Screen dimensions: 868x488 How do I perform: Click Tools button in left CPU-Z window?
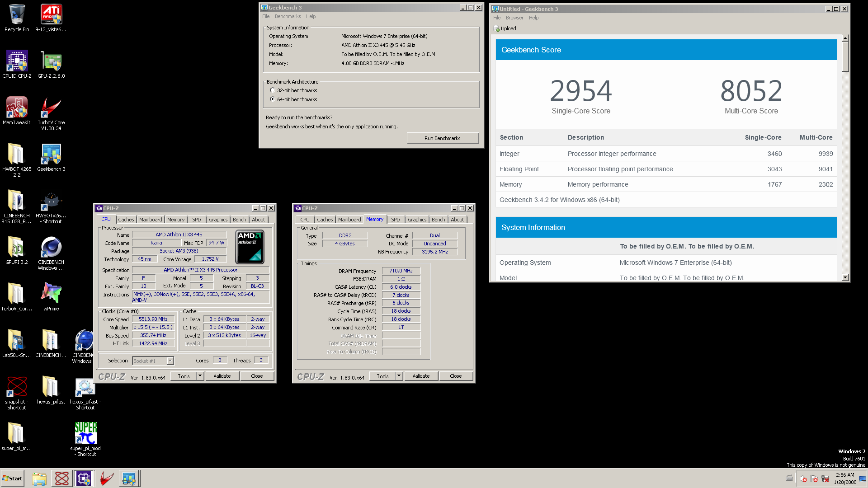[184, 376]
